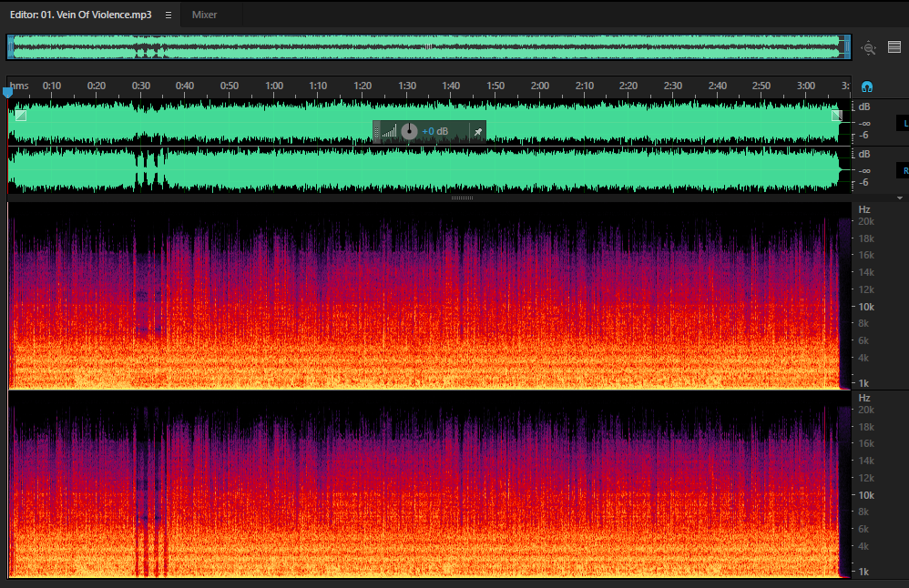Click the right channel dB scale label
Screen dimensions: 909x588
click(863, 154)
